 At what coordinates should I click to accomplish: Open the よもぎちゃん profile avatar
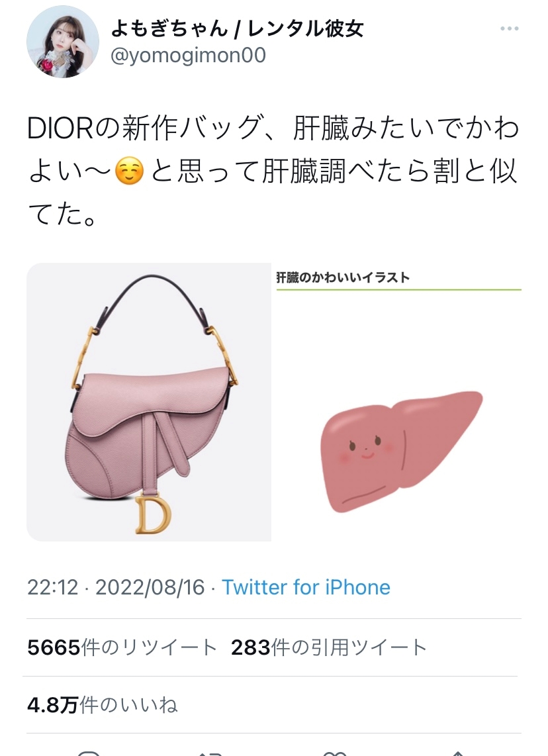pos(63,42)
